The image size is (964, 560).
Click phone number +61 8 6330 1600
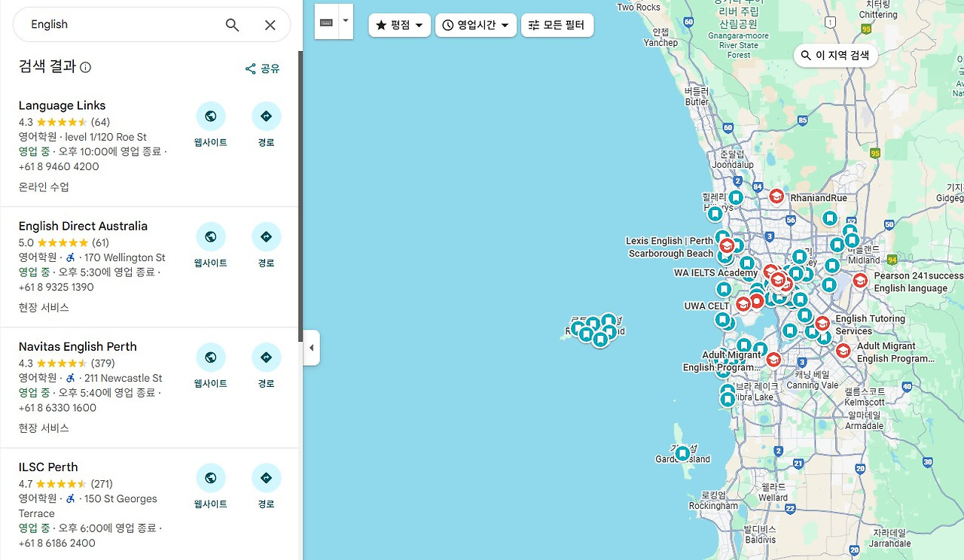point(57,407)
